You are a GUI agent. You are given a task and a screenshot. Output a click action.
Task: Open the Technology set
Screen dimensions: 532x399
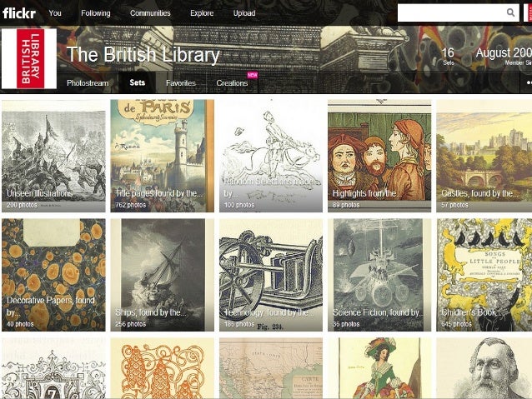[271, 275]
